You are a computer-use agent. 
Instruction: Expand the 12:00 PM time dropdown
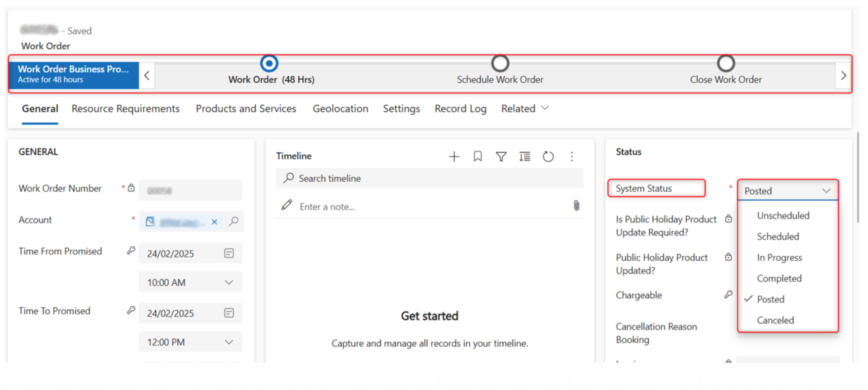[229, 342]
